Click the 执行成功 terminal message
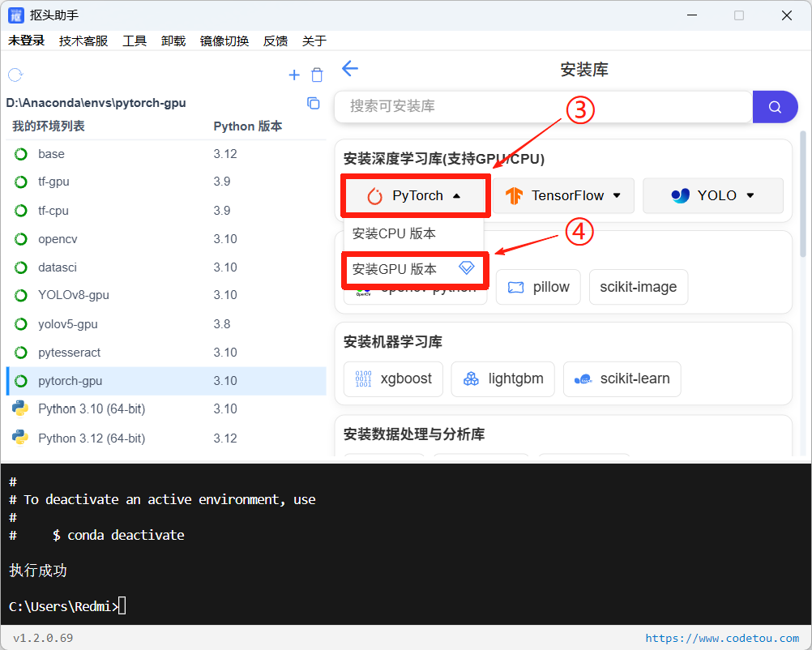Image resolution: width=812 pixels, height=650 pixels. click(x=38, y=571)
